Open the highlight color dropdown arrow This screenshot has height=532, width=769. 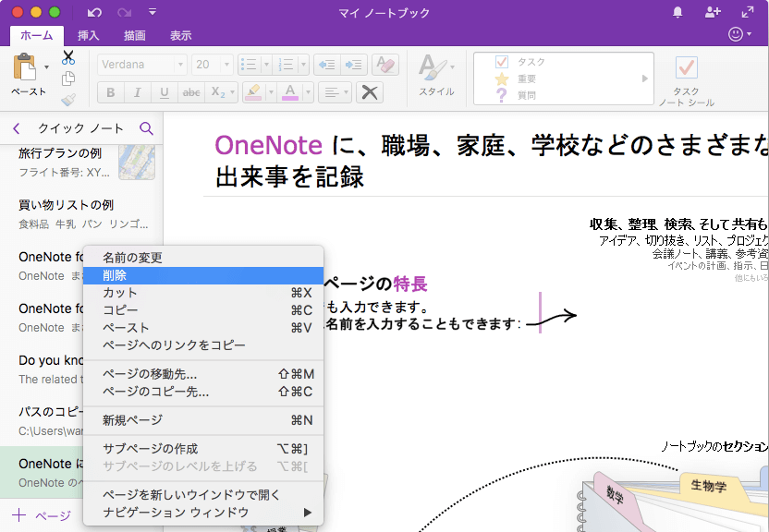[270, 92]
